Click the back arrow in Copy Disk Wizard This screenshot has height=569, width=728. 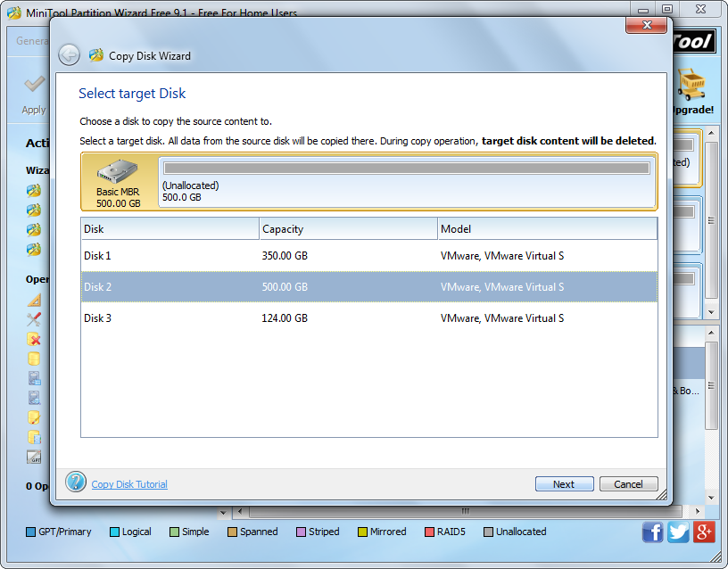pos(70,55)
